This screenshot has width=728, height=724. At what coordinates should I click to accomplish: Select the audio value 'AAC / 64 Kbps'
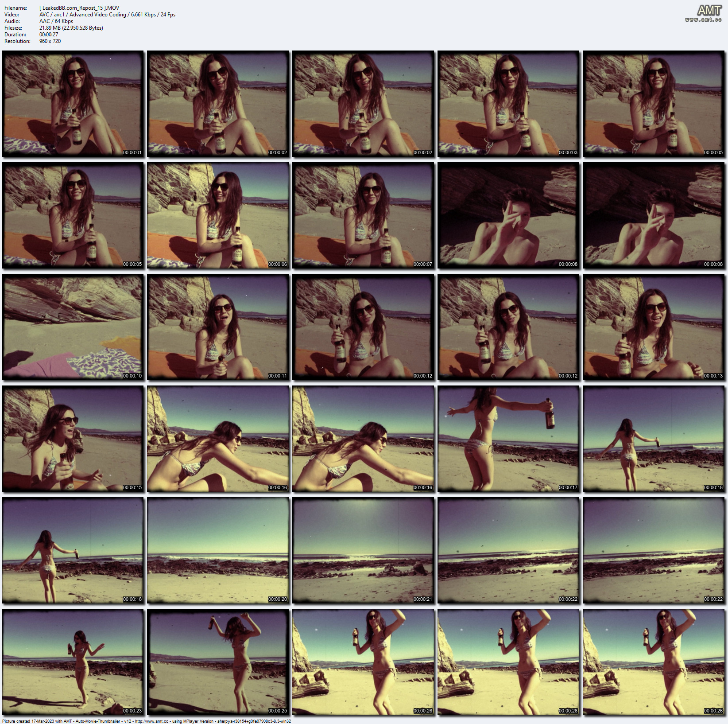point(56,21)
